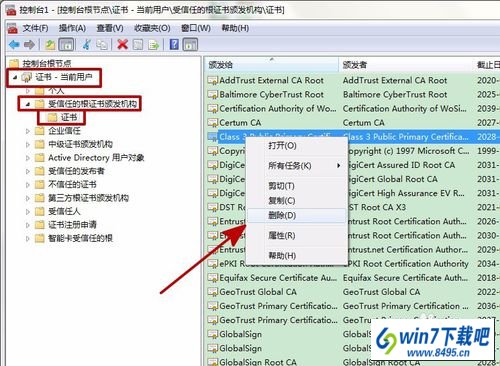The image size is (500, 366).
Task: Expand the 受信任的发布者 tree node
Action: coord(28,171)
